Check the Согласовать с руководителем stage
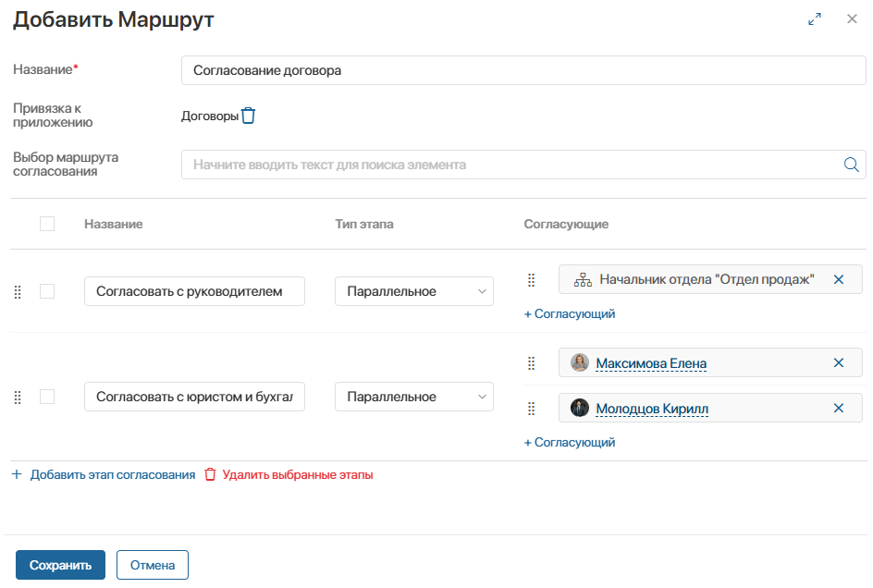The width and height of the screenshot is (873, 588). coord(47,291)
